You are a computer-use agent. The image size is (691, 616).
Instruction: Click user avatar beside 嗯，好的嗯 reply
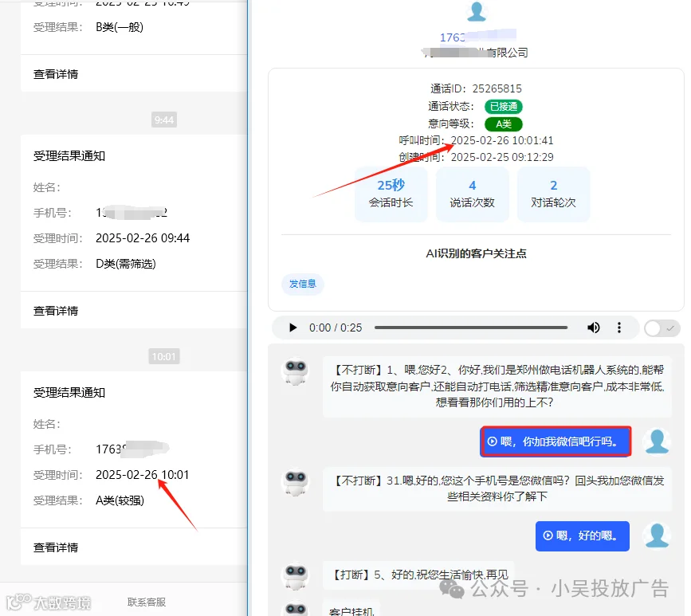point(657,536)
